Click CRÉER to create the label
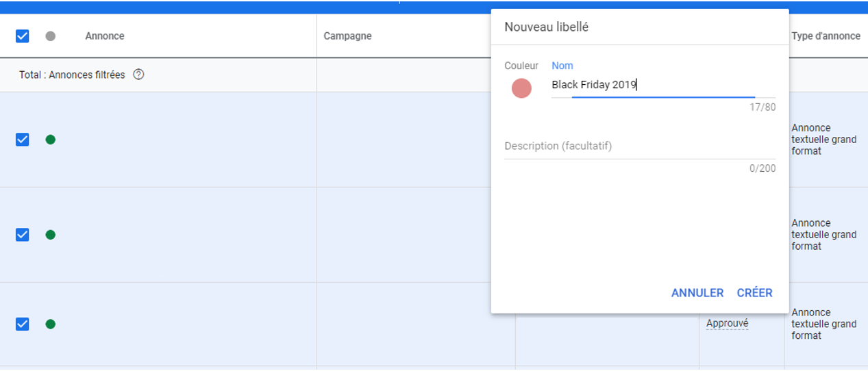The height and width of the screenshot is (371, 868). [x=754, y=293]
